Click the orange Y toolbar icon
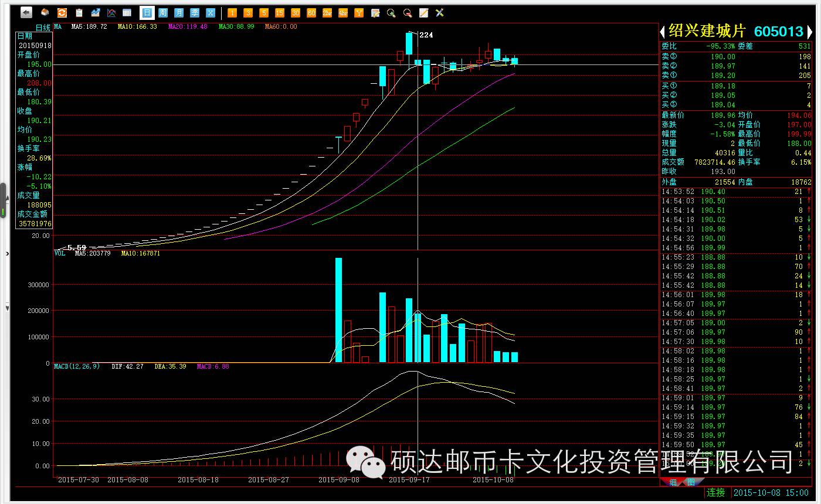Viewport: 821px width, 504px height. 359,12
